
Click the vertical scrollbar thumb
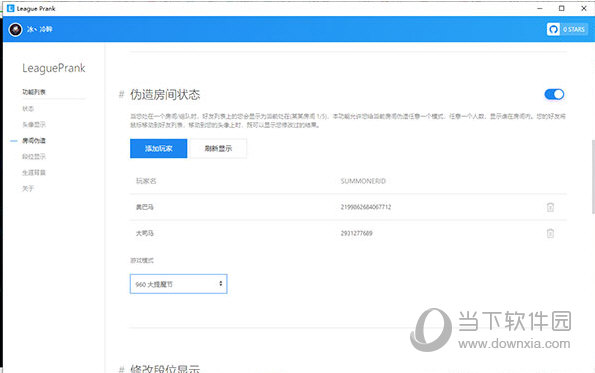[593, 176]
